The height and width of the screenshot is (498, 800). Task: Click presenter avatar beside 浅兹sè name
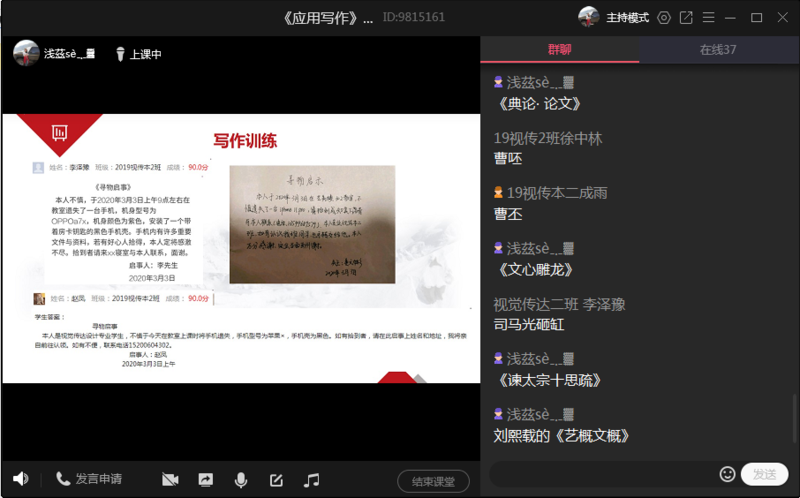click(x=26, y=53)
